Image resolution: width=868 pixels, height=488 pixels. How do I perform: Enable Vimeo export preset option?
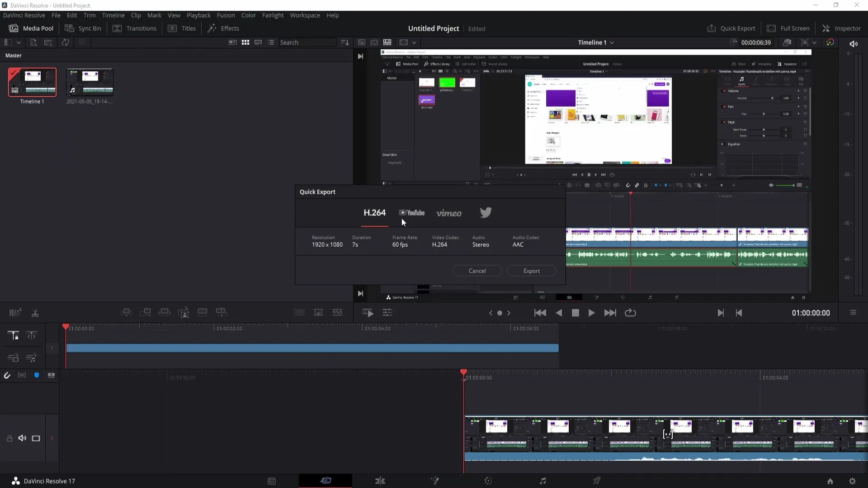pos(449,213)
